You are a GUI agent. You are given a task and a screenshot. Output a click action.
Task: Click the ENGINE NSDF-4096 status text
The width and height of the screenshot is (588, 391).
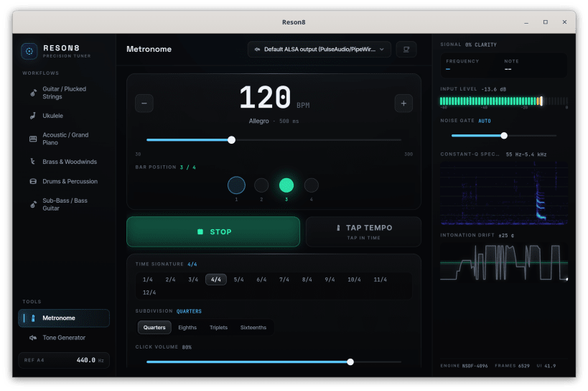pyautogui.click(x=464, y=366)
